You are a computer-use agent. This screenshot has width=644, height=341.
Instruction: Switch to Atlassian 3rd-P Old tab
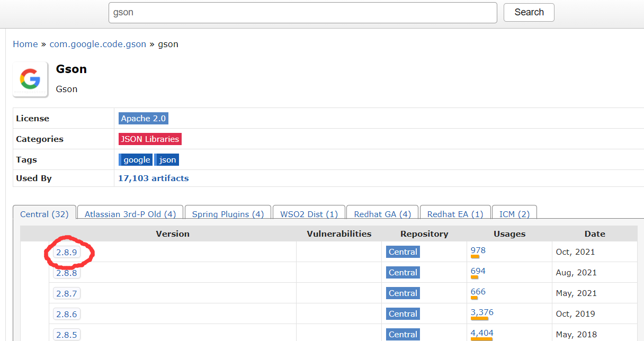130,214
